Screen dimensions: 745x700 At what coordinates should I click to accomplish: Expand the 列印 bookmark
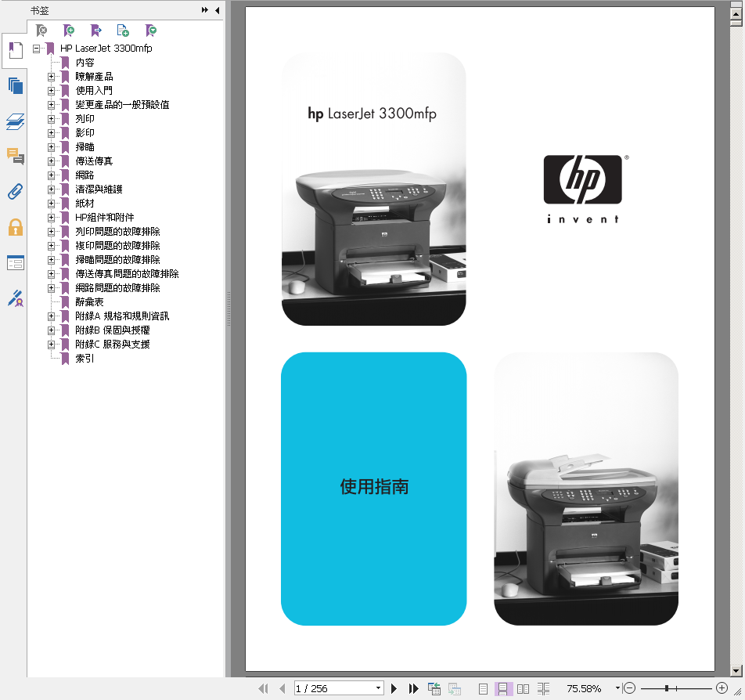tap(51, 119)
